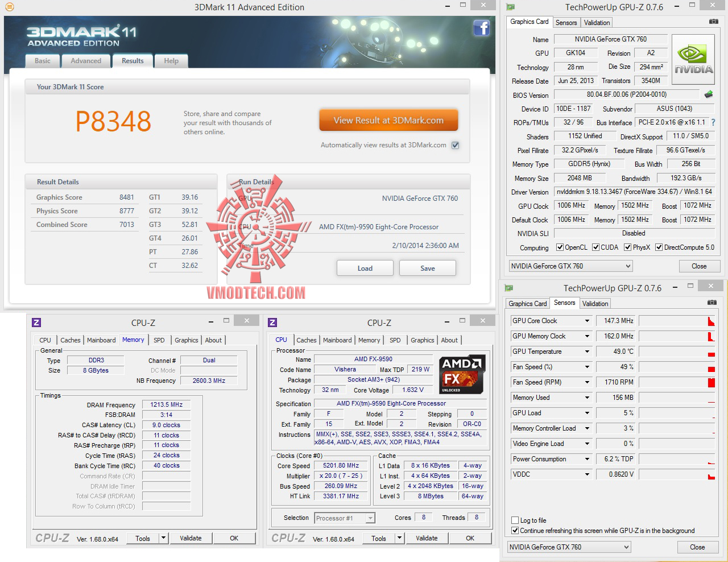Open the VDDC sensor dropdown
Screen dimensions: 728x562
(x=587, y=474)
